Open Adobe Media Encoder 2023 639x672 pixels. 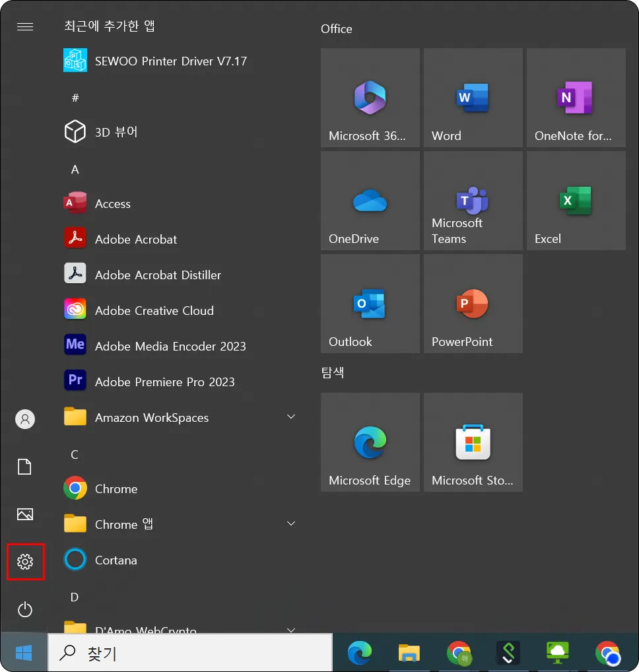click(x=180, y=345)
